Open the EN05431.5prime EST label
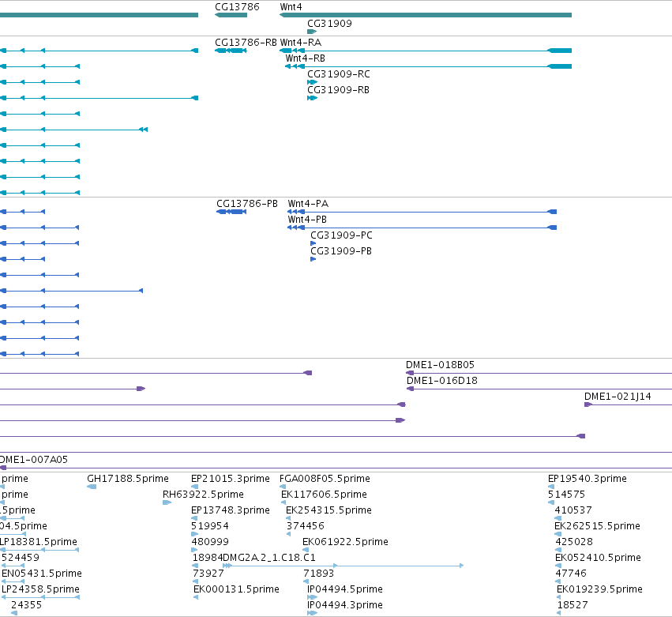Image resolution: width=672 pixels, height=617 pixels. 42,574
